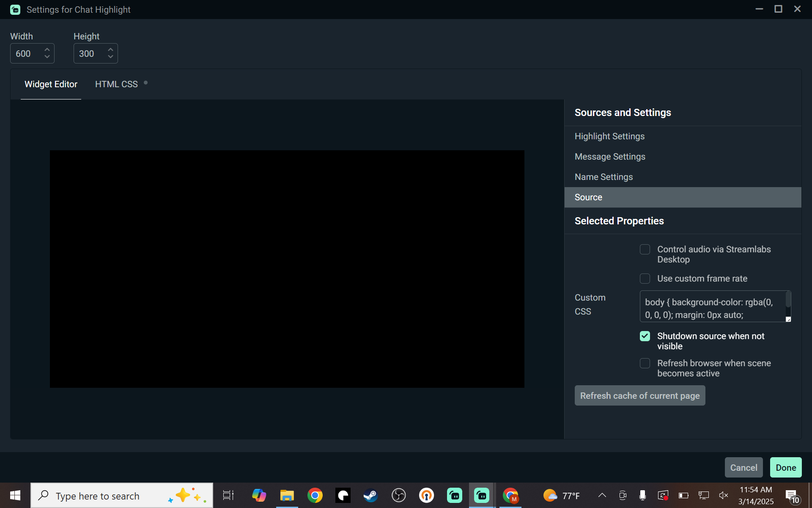812x508 pixels.
Task: Click Refresh cache of current page
Action: [639, 395]
